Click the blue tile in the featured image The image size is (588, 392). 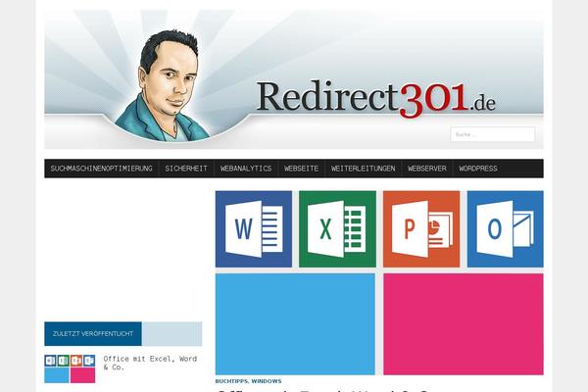[295, 324]
